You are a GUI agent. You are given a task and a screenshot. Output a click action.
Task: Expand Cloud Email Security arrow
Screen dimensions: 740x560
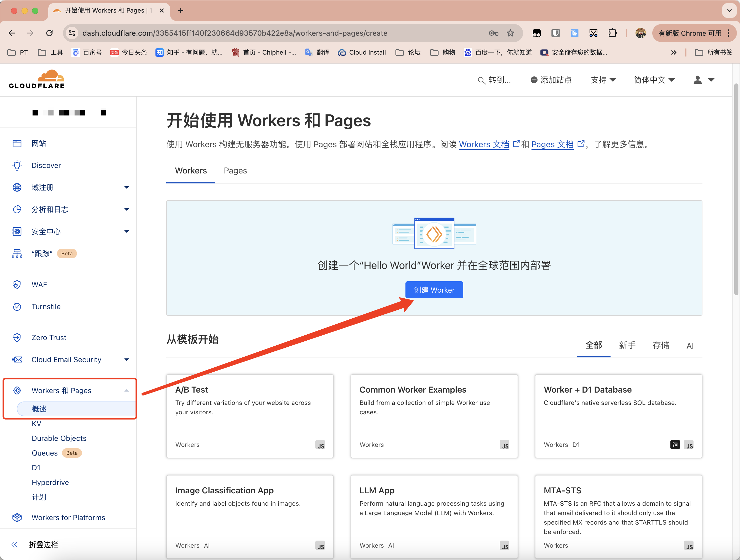click(x=127, y=360)
